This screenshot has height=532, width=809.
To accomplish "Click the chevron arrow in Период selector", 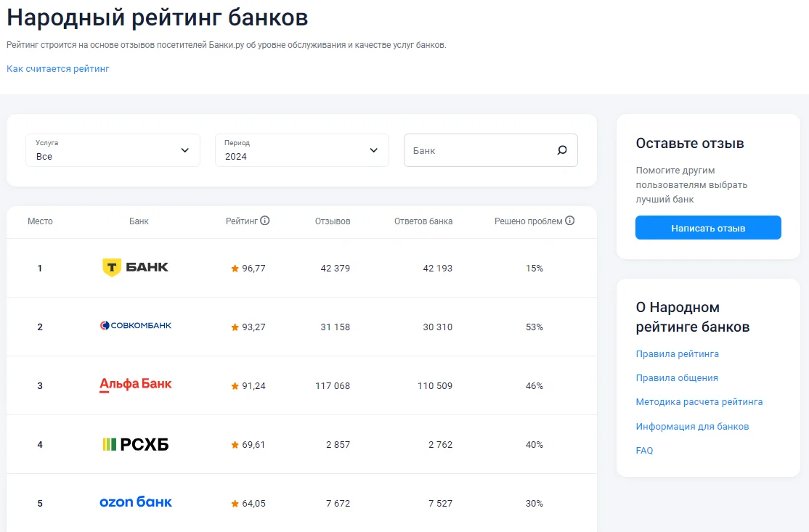I will coord(373,150).
